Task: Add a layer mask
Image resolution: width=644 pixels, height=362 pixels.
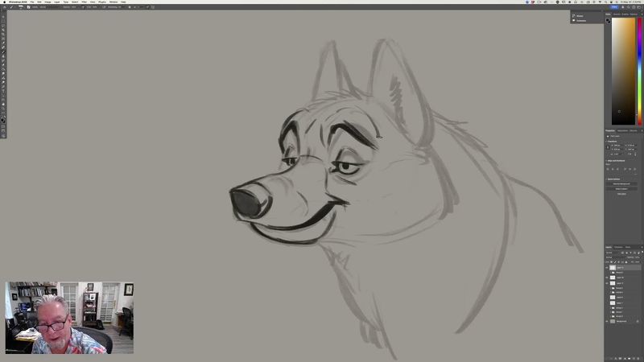Action: click(620, 359)
